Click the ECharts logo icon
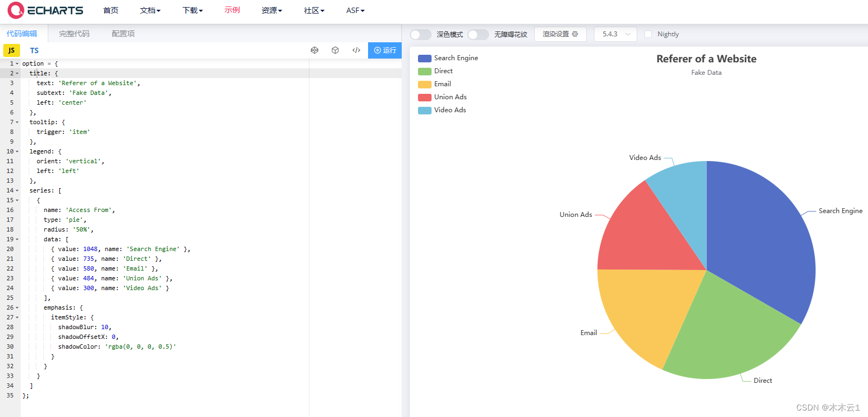Viewport: 868px width, 417px height. 16,10
